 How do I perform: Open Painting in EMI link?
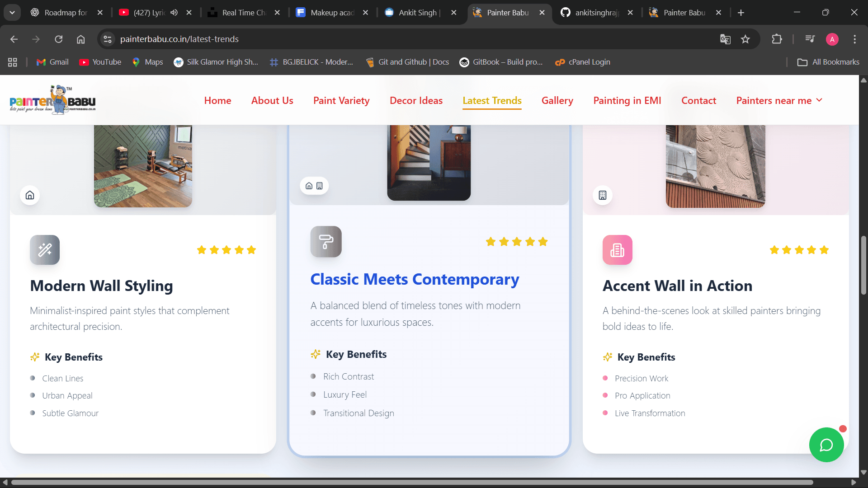(627, 100)
